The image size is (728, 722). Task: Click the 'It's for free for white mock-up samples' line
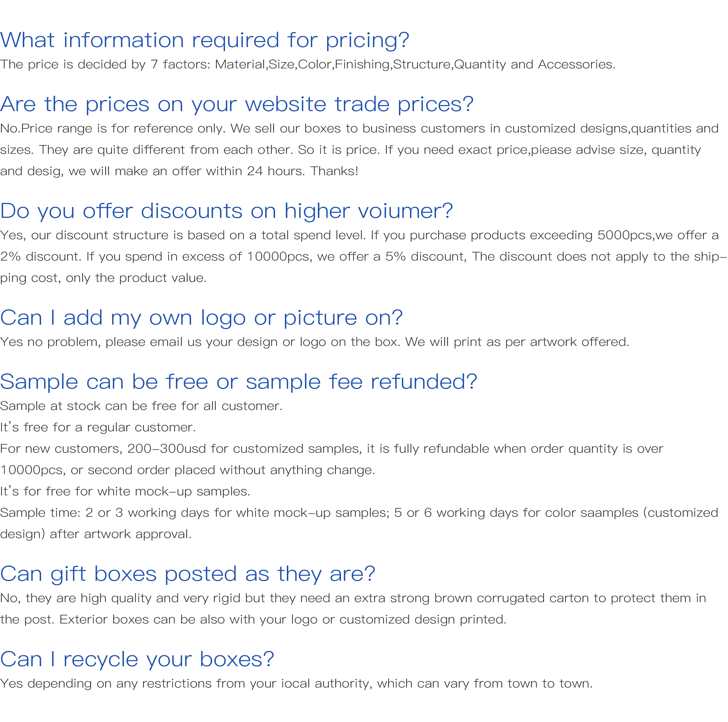(x=125, y=492)
